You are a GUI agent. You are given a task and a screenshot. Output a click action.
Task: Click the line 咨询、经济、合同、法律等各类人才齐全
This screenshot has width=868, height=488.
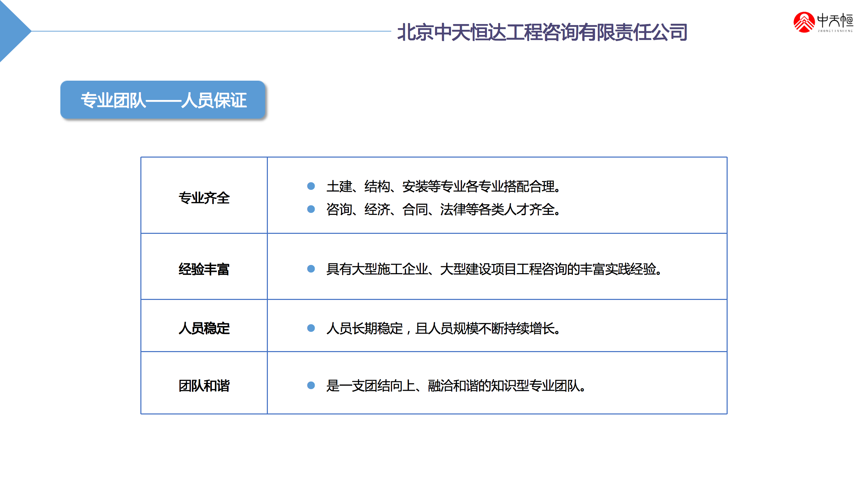443,209
